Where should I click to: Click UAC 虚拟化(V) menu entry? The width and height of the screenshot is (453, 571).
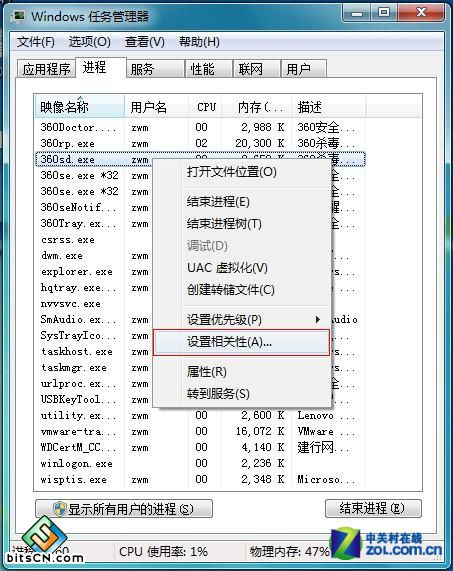pyautogui.click(x=242, y=268)
